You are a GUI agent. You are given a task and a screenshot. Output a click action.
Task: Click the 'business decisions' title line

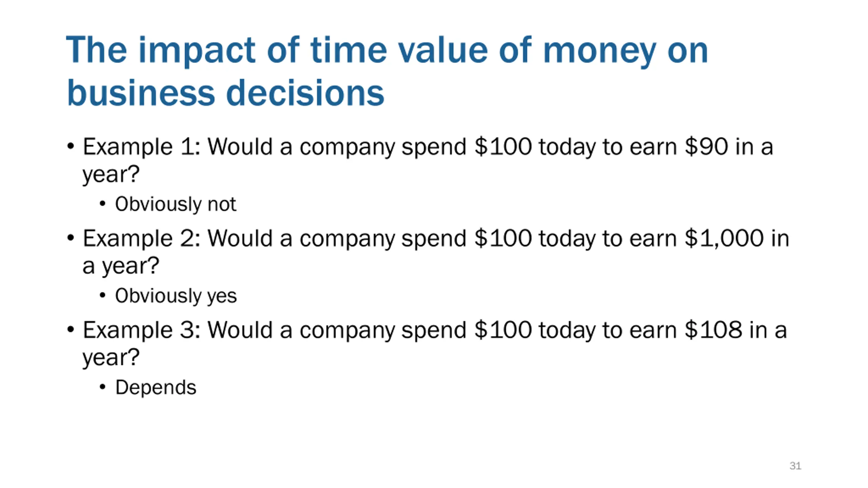[x=225, y=93]
